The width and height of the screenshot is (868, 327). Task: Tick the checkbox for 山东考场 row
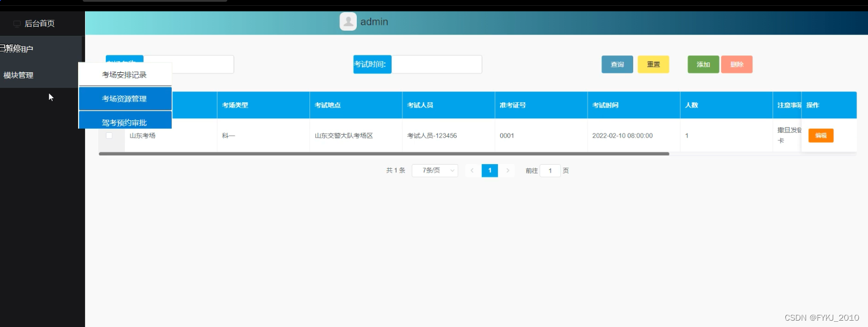(109, 135)
